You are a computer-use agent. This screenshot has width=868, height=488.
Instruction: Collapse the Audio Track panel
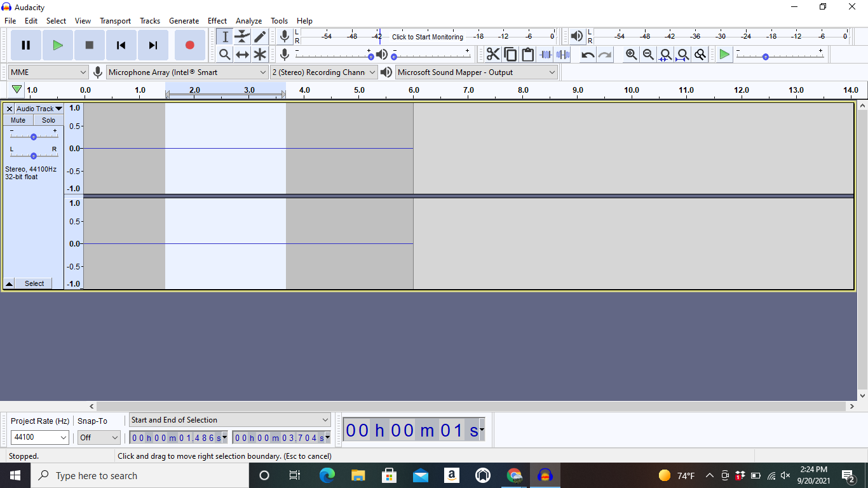tap(9, 283)
